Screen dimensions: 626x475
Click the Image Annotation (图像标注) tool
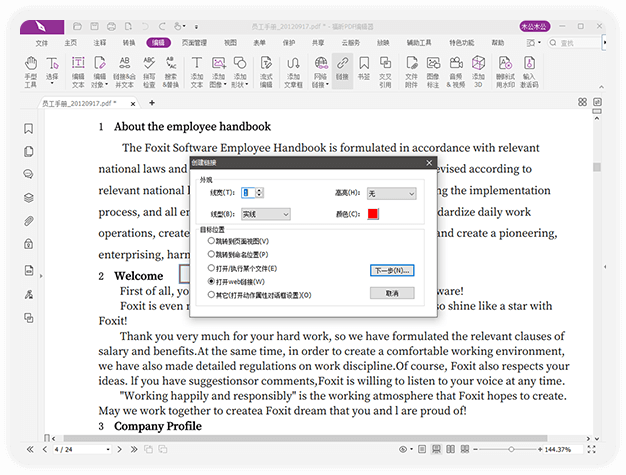coord(433,72)
